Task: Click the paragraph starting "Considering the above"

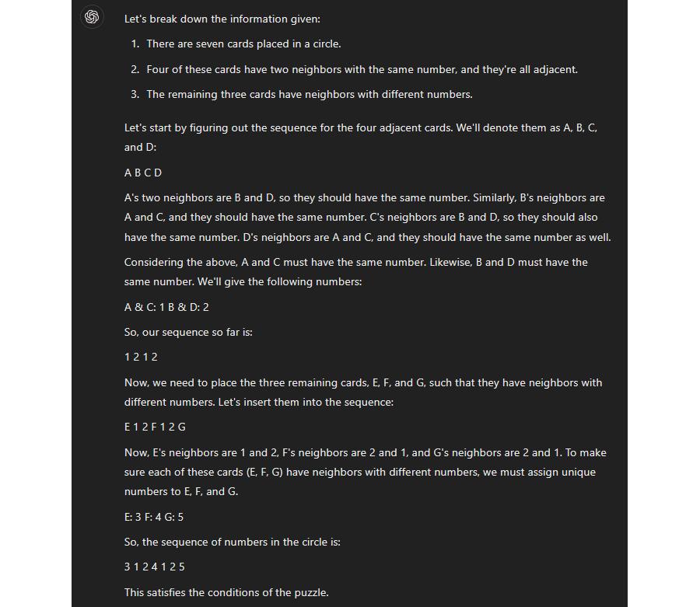Action: pyautogui.click(x=355, y=271)
